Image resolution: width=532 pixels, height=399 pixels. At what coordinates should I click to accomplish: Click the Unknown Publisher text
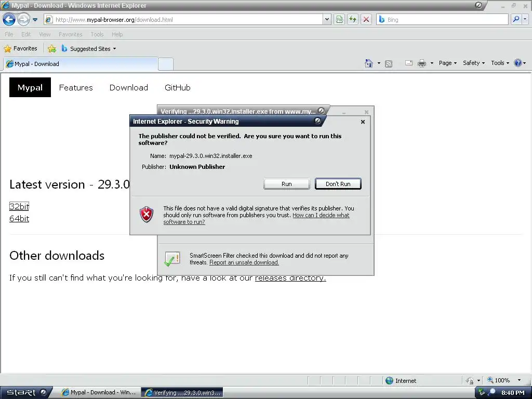click(x=197, y=167)
